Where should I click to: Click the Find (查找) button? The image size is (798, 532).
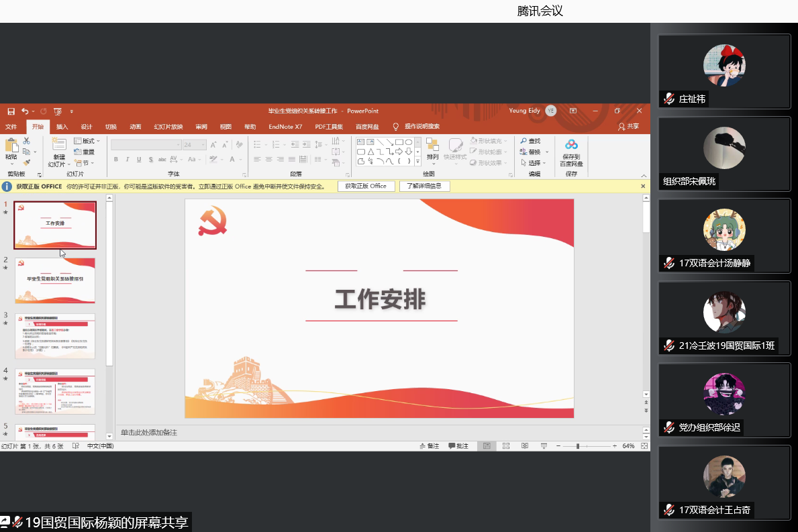(x=530, y=141)
